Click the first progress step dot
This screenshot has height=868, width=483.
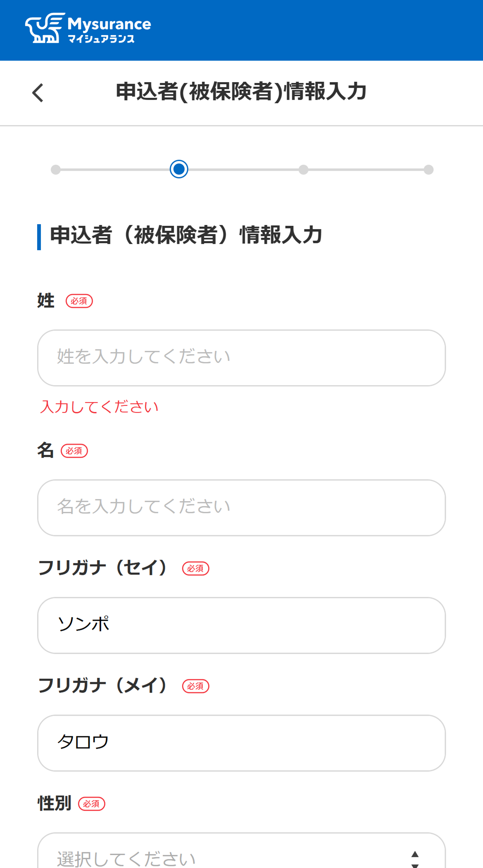pyautogui.click(x=56, y=170)
